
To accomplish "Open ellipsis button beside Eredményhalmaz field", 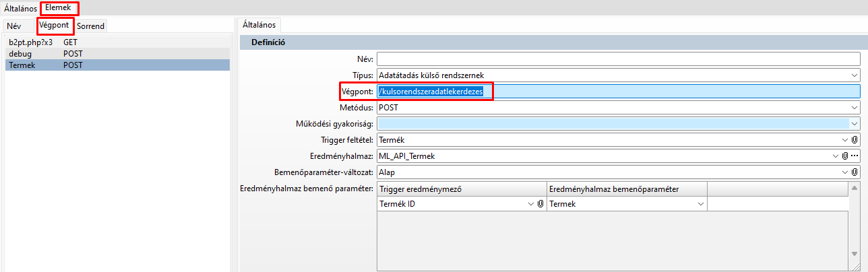I will (x=855, y=156).
